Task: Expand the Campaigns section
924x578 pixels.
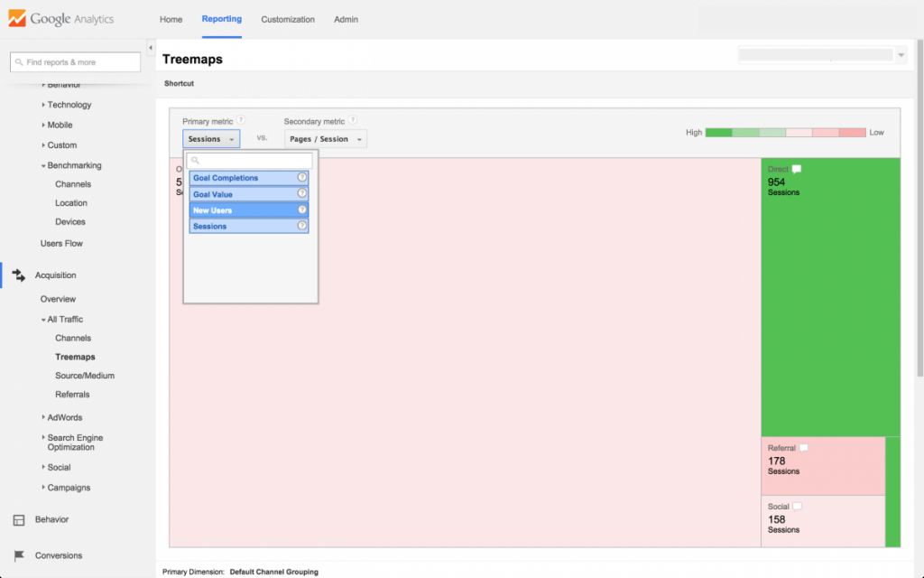Action: 43,487
